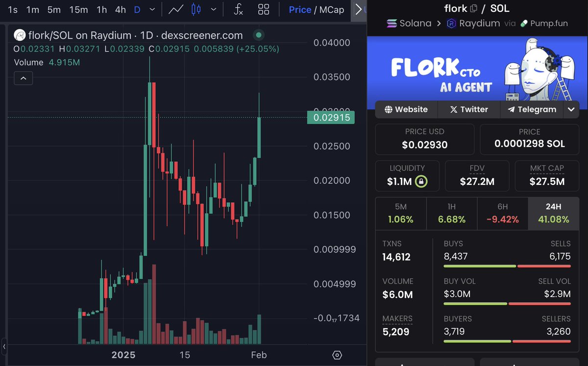
Task: Click the PRICE USD $0.02930 box
Action: tap(425, 139)
